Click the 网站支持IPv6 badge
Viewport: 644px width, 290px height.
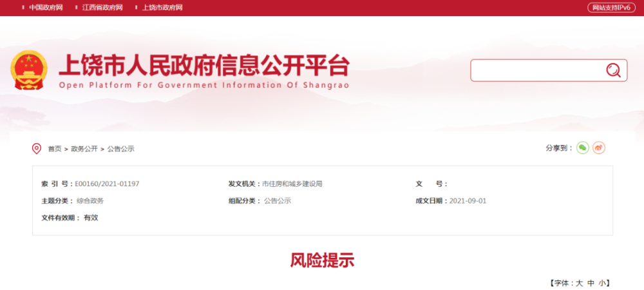pyautogui.click(x=612, y=8)
